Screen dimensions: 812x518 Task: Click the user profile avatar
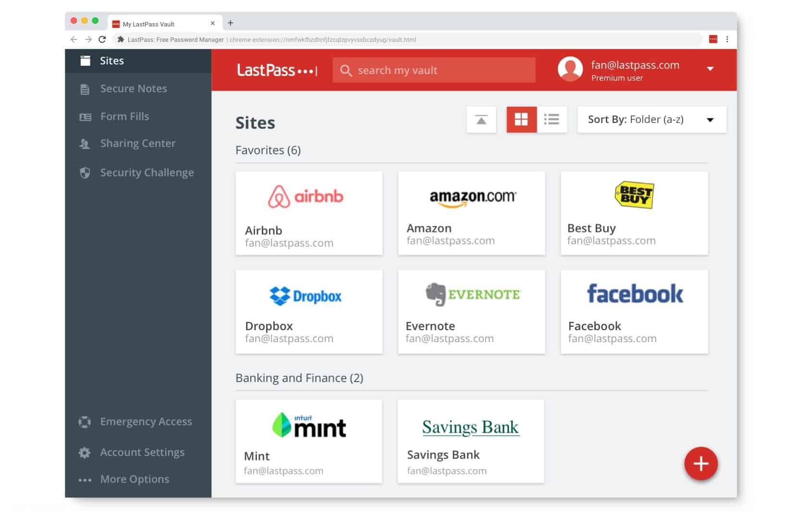click(570, 69)
